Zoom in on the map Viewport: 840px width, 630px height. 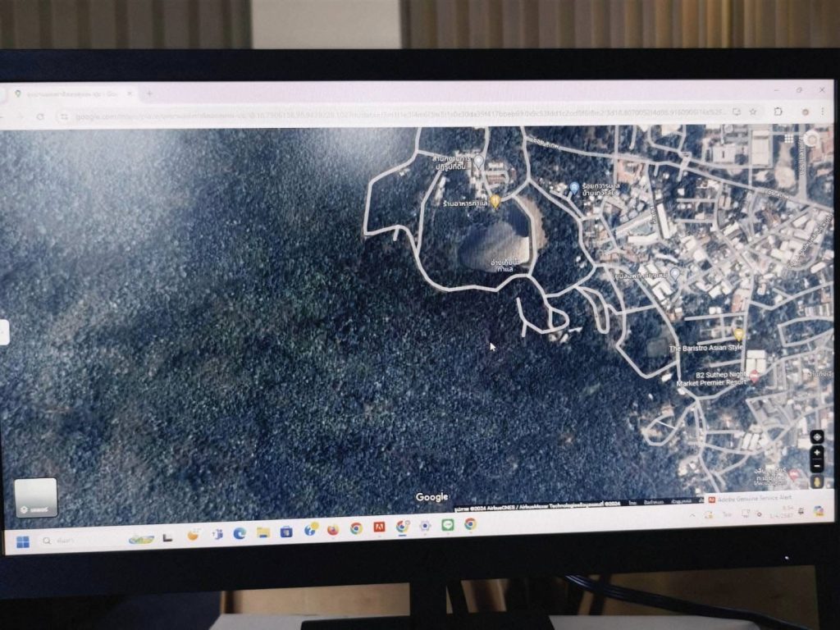[x=817, y=452]
